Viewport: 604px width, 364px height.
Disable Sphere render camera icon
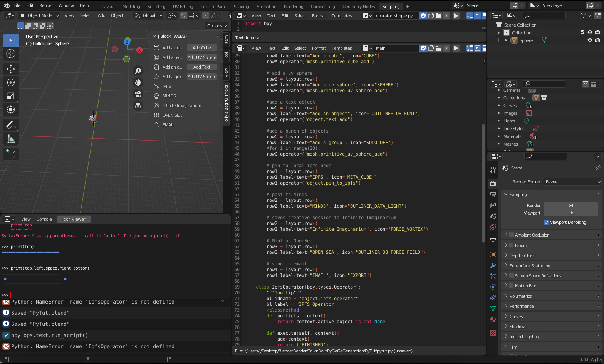pos(597,40)
